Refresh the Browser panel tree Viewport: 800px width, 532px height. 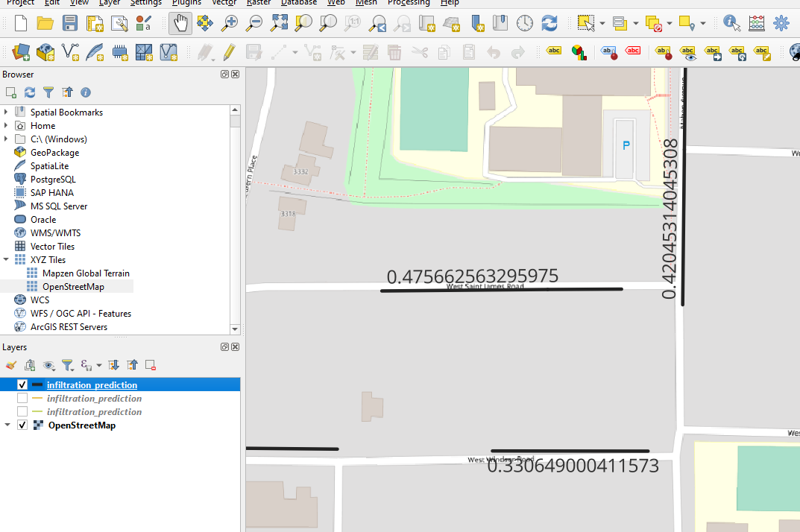pyautogui.click(x=30, y=92)
